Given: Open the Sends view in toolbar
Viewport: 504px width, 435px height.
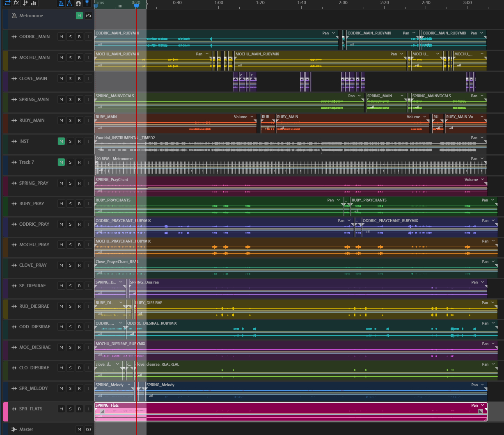Looking at the screenshot, I should pyautogui.click(x=25, y=3).
